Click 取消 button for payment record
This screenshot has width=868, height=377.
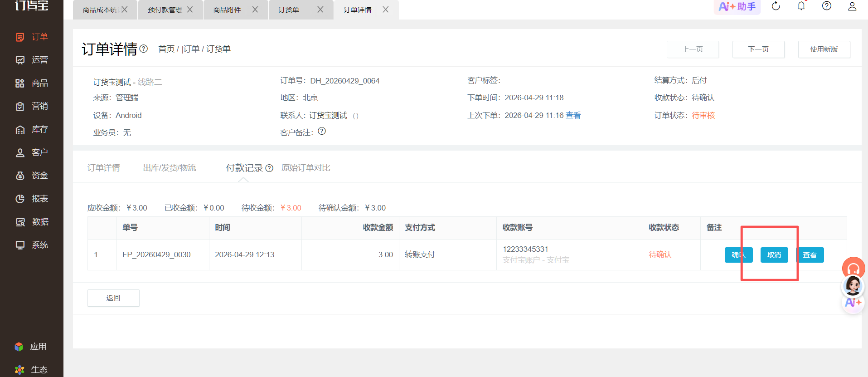coord(774,255)
